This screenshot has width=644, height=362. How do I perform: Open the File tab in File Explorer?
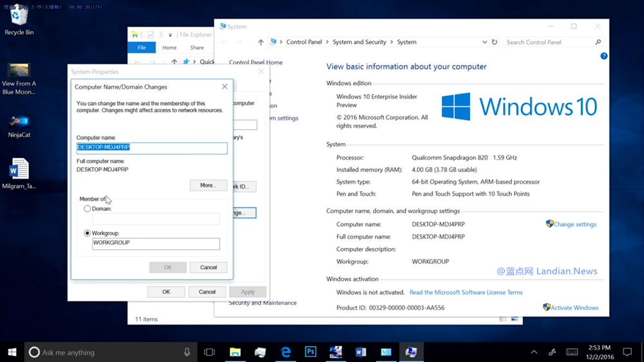click(142, 48)
